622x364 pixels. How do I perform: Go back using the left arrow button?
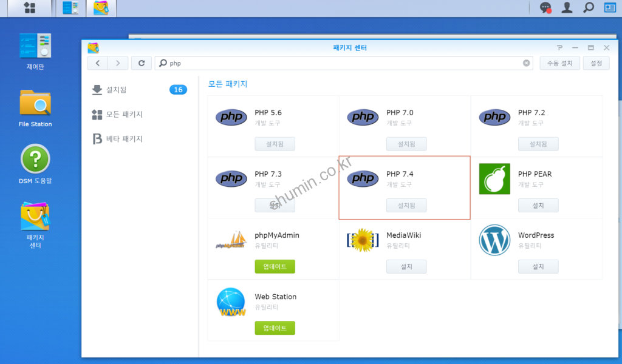[98, 63]
